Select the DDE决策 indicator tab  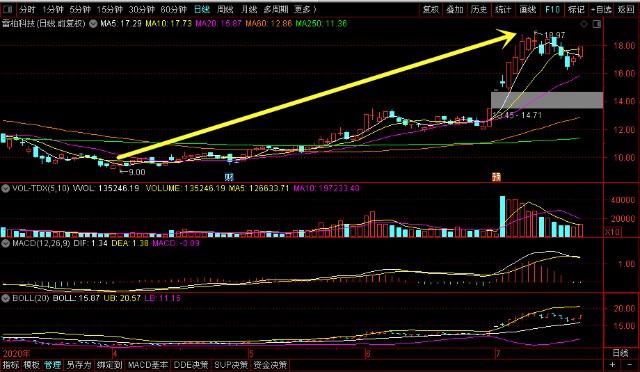pyautogui.click(x=191, y=365)
